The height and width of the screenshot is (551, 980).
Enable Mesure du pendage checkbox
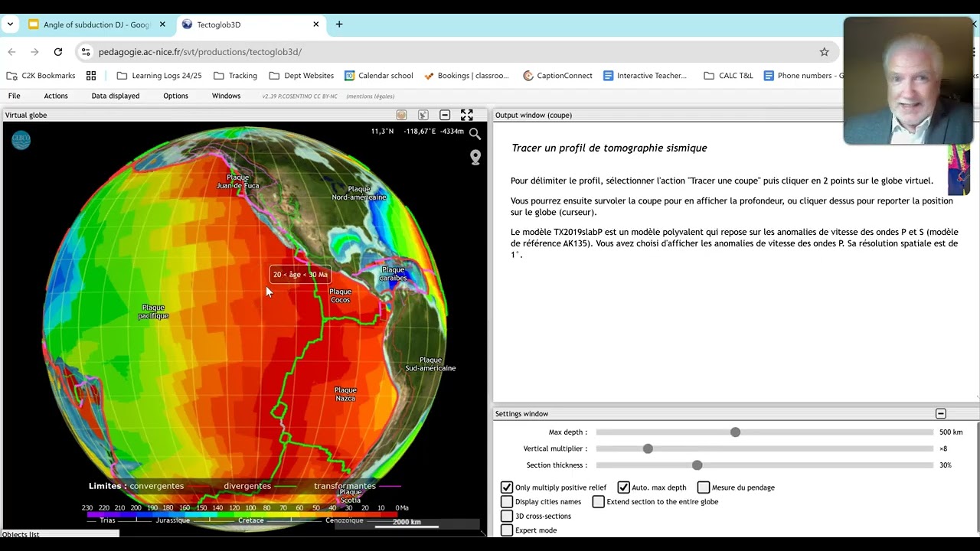[704, 487]
